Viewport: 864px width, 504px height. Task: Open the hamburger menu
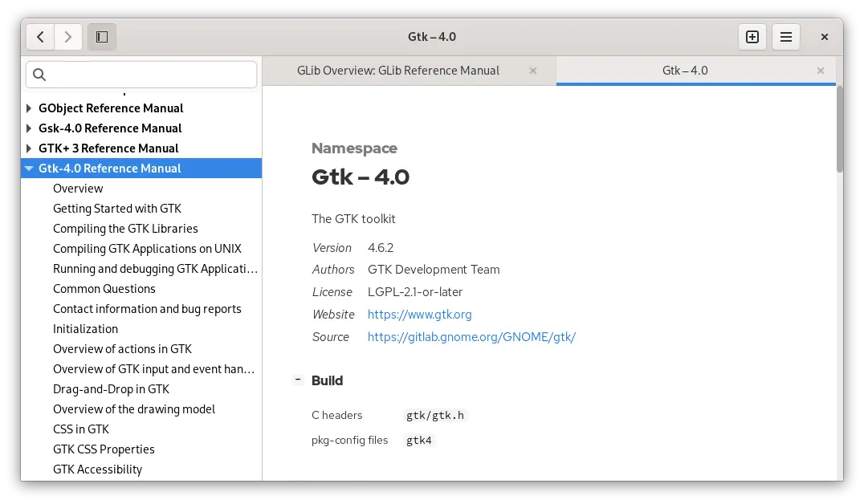pos(785,36)
